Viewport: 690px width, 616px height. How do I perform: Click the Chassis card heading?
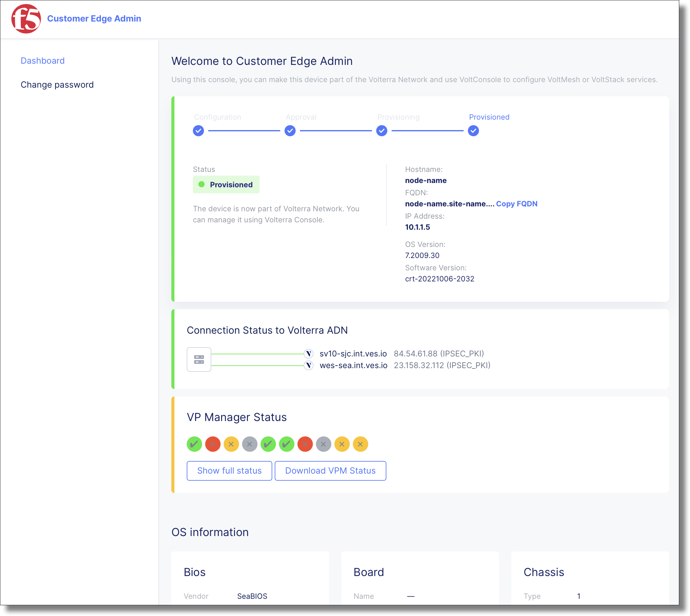(x=544, y=572)
